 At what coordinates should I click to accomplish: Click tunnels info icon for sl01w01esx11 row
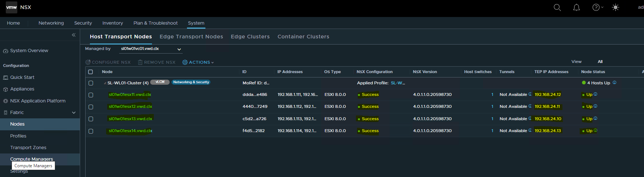tap(530, 94)
